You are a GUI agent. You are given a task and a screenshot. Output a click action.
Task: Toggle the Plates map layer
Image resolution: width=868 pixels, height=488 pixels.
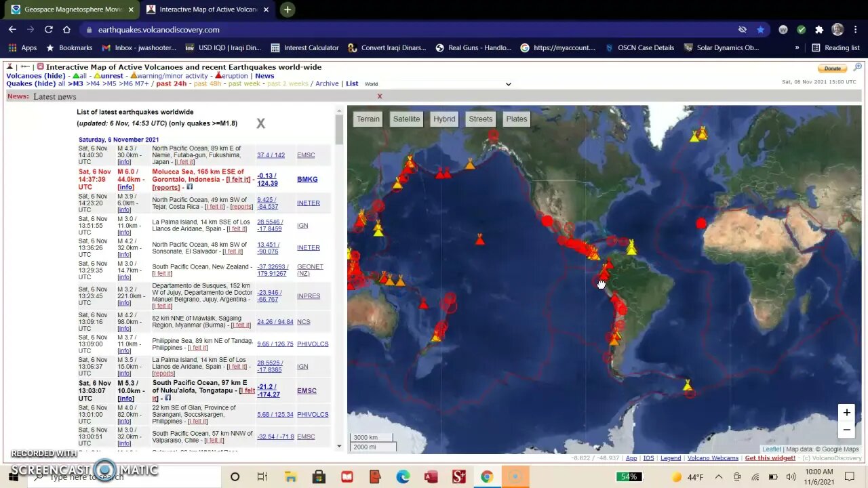(517, 119)
